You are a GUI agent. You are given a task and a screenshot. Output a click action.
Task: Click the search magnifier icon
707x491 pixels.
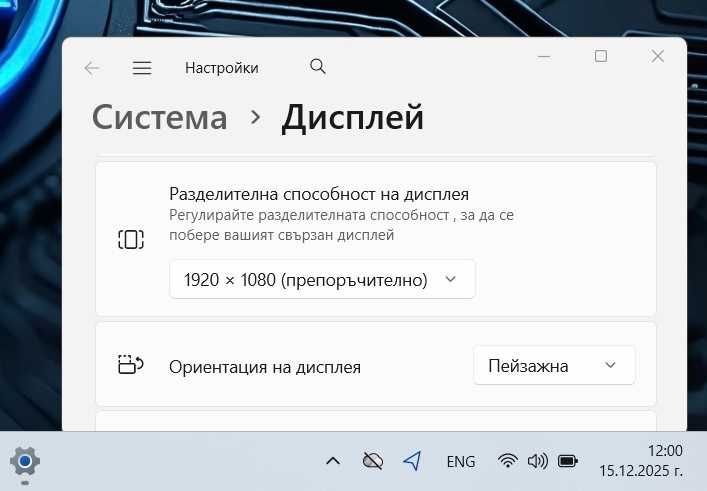click(317, 67)
